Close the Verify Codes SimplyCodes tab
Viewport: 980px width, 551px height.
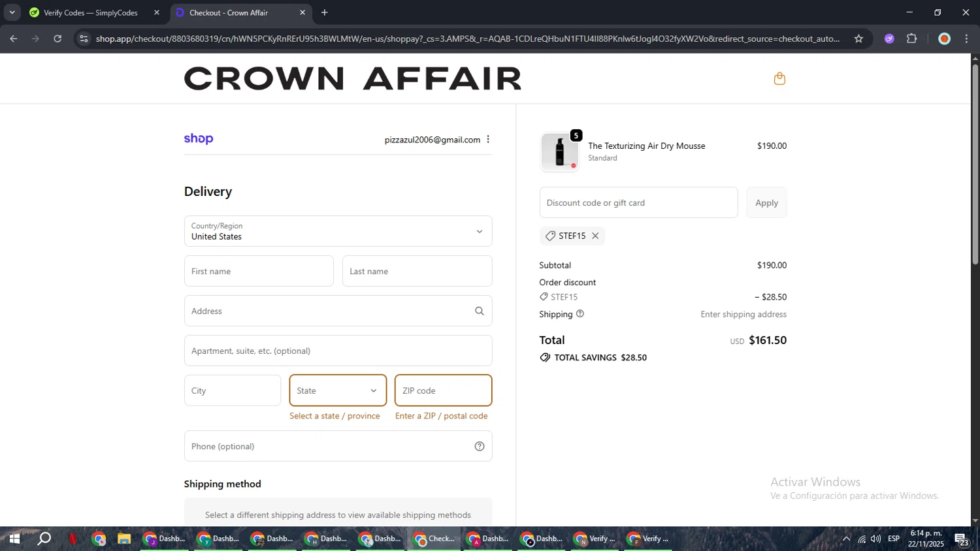[157, 12]
